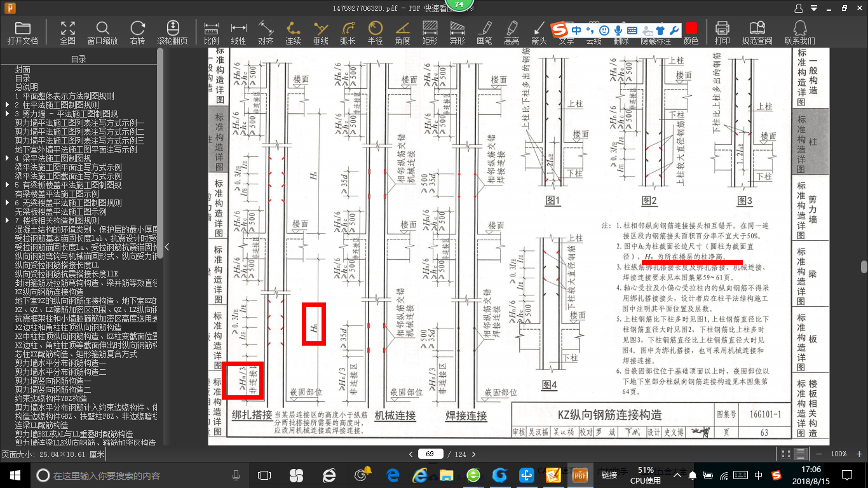This screenshot has height=488, width=868.
Task: Open '1 平面整体表示方法制图规则' bookmark
Action: pos(65,96)
